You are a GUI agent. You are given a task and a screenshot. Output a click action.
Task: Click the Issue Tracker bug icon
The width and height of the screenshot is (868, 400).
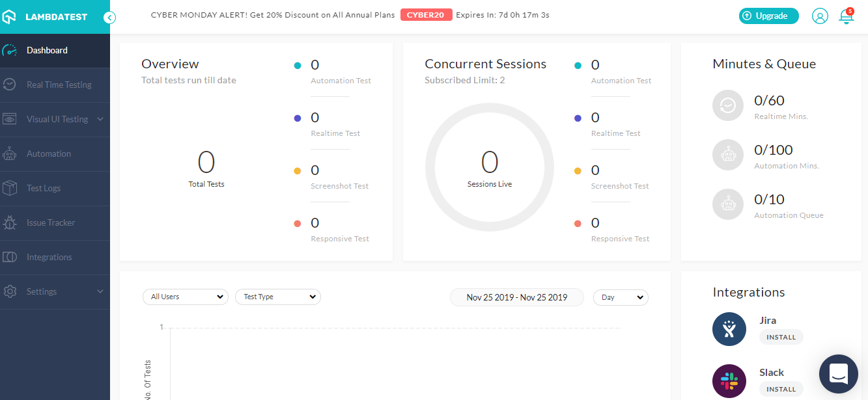[x=10, y=223]
